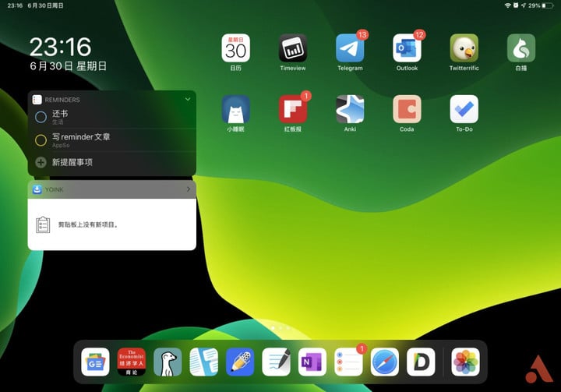Open the Calendar app showing 30

(235, 48)
